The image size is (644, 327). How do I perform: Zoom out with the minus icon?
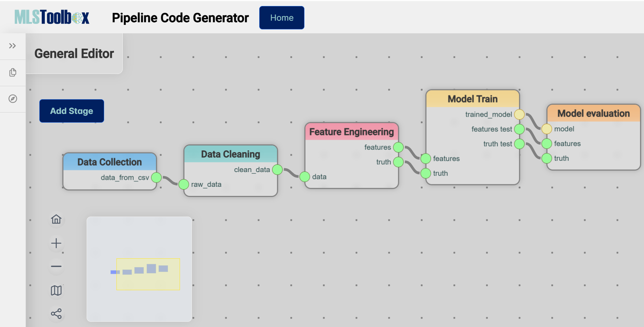[x=56, y=266]
